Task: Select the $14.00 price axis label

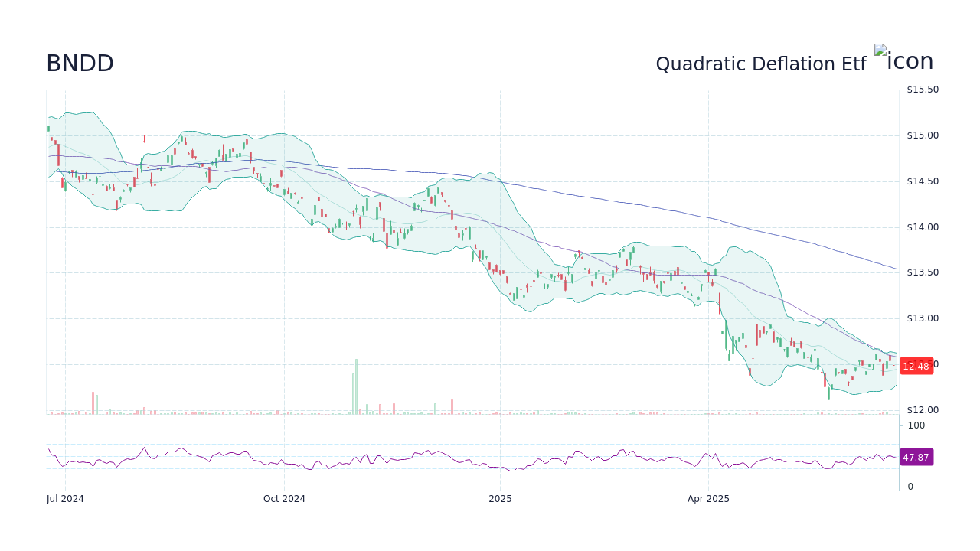Action: click(x=923, y=227)
